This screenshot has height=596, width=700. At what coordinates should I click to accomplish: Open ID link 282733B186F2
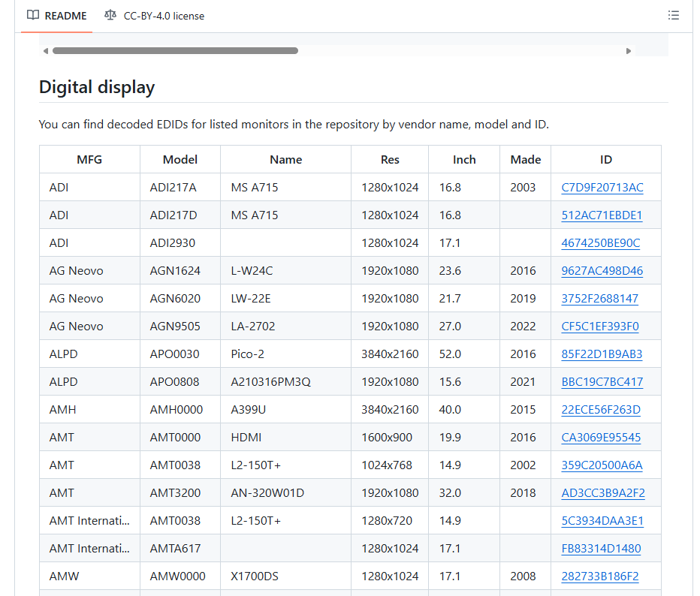600,576
